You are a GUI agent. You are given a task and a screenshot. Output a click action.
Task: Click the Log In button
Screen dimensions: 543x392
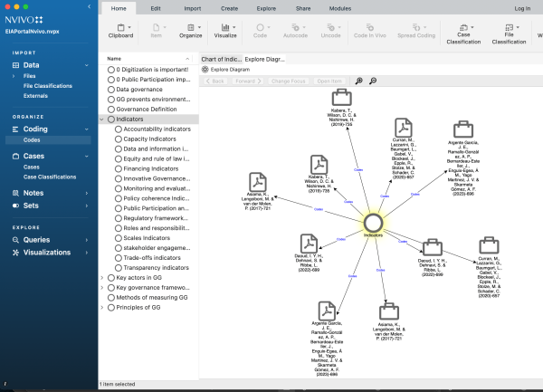click(x=522, y=8)
